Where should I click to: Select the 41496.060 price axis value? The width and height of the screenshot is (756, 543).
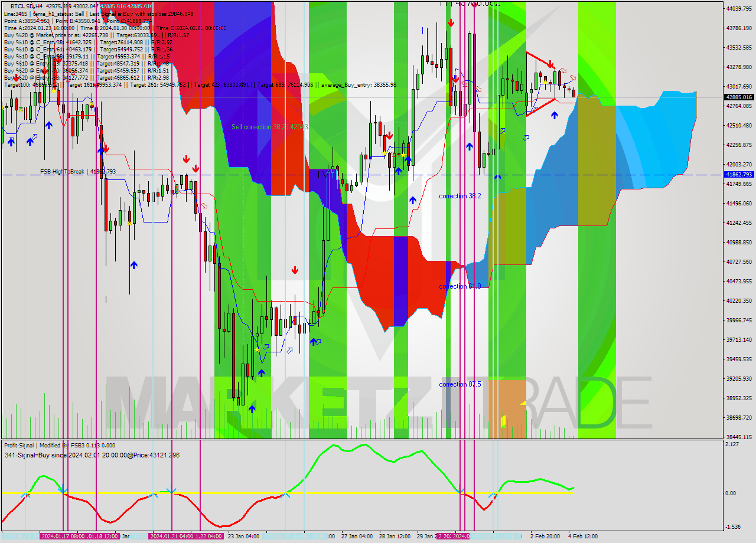tap(739, 203)
